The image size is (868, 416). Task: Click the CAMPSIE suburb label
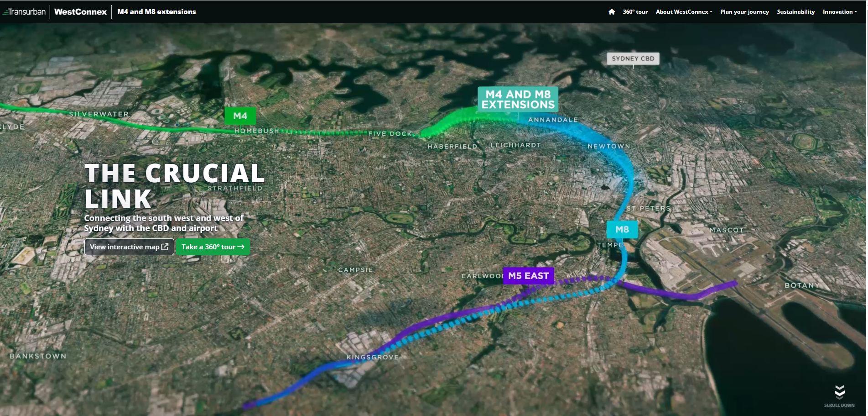point(355,270)
